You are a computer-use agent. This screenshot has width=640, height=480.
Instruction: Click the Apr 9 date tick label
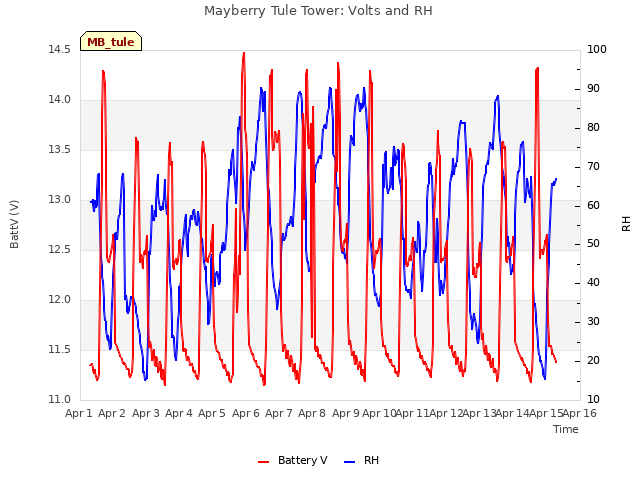pyautogui.click(x=346, y=413)
